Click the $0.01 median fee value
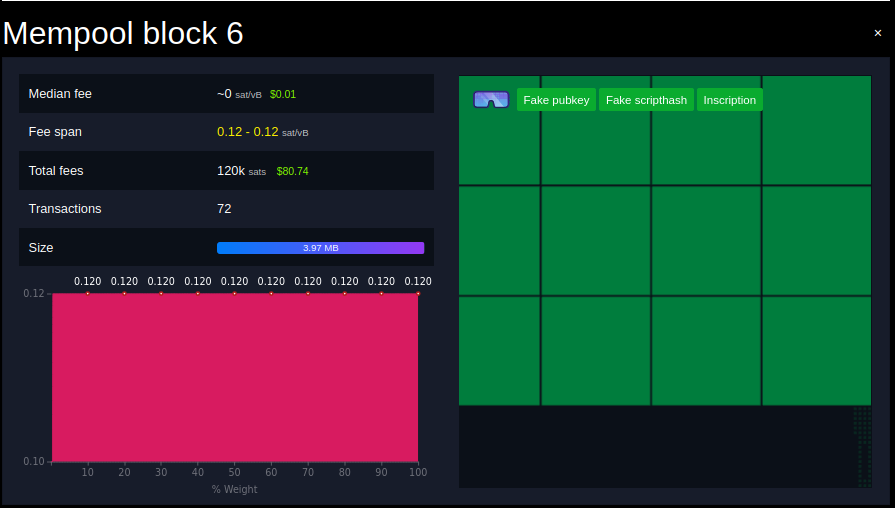Screen dimensions: 895x508 pos(283,94)
